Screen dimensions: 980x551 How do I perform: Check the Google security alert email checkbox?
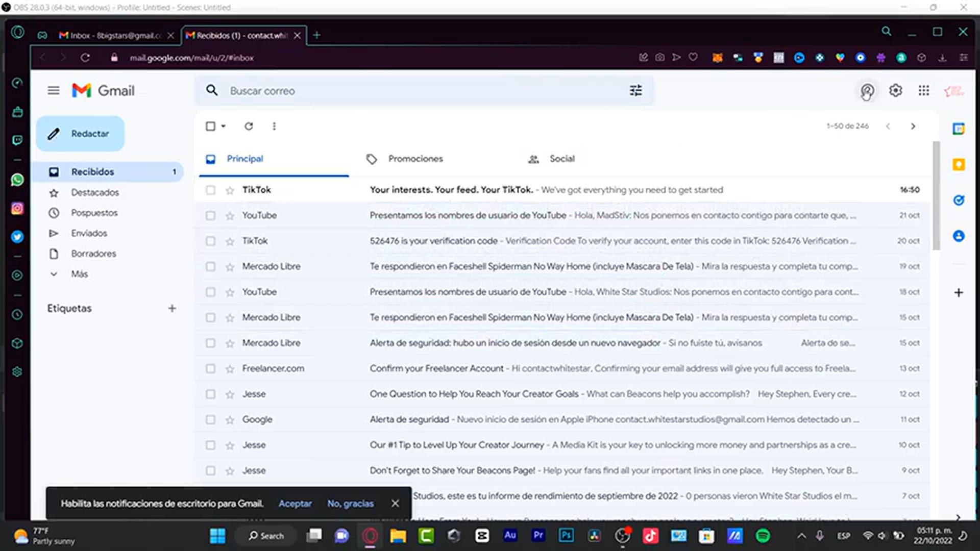coord(210,419)
